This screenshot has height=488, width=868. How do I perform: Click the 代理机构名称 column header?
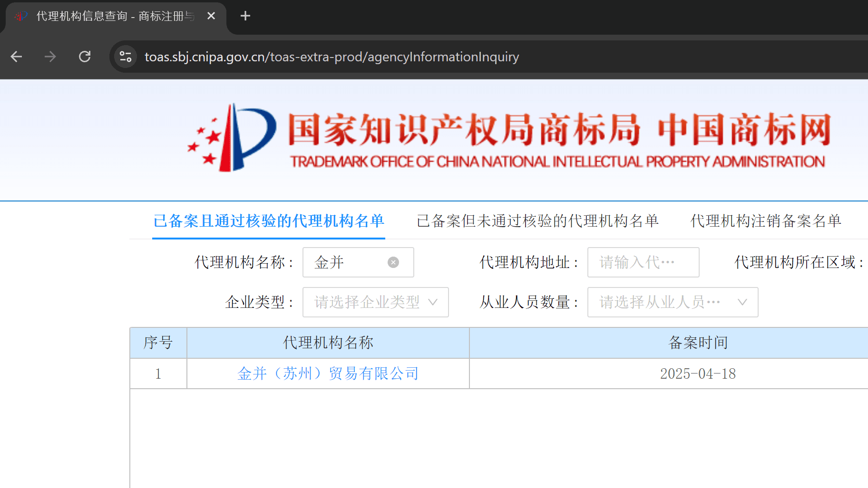click(x=328, y=343)
